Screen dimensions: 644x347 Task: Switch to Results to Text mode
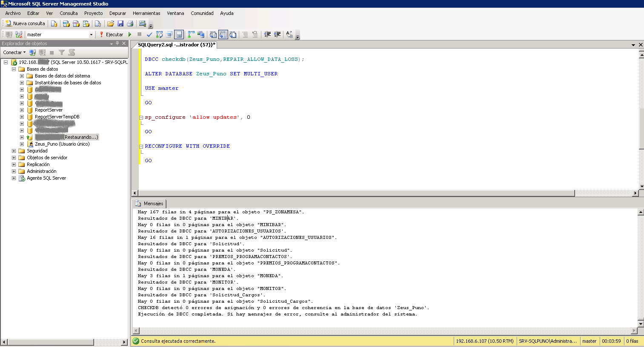tap(213, 34)
